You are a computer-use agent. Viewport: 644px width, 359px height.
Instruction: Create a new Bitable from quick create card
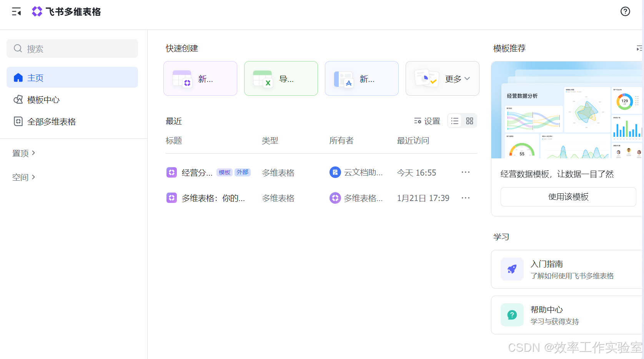pyautogui.click(x=200, y=78)
